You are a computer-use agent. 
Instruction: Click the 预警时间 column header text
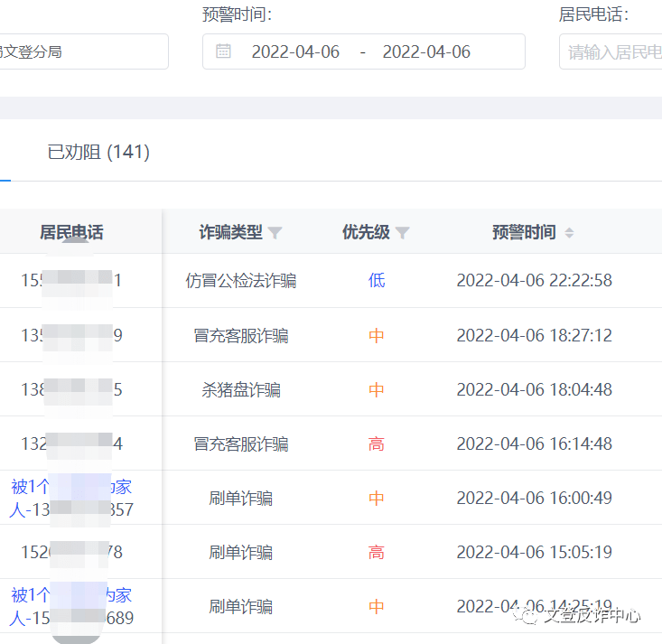coord(524,233)
